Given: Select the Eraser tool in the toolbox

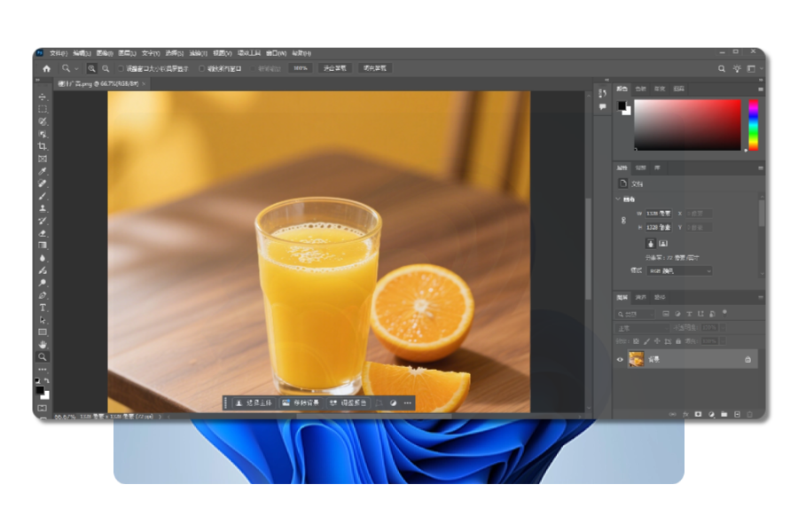Looking at the screenshot, I should [43, 233].
